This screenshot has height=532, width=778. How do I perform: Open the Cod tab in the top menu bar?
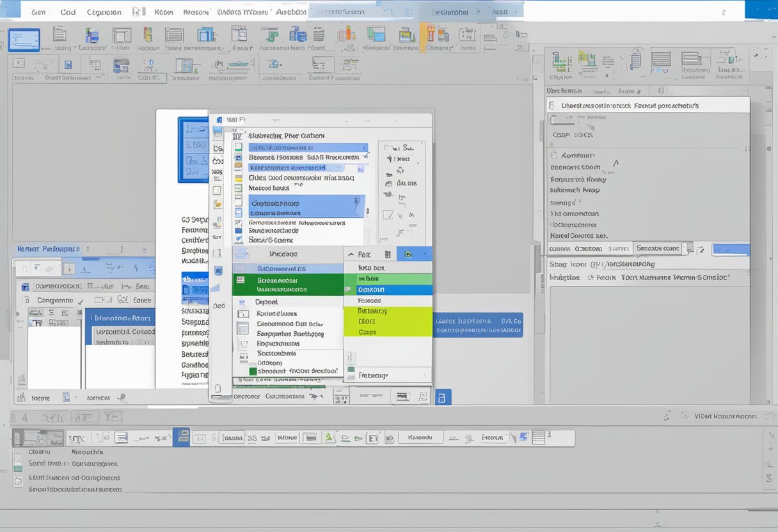(67, 12)
